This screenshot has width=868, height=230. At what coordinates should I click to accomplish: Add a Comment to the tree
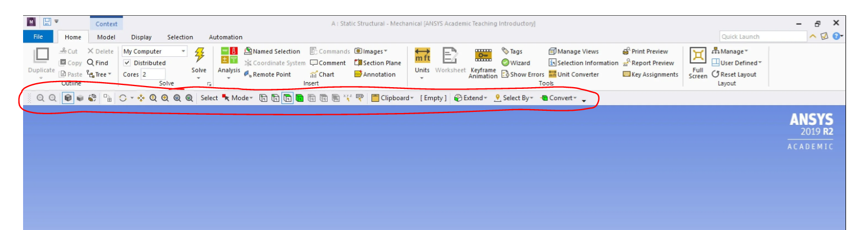[328, 63]
